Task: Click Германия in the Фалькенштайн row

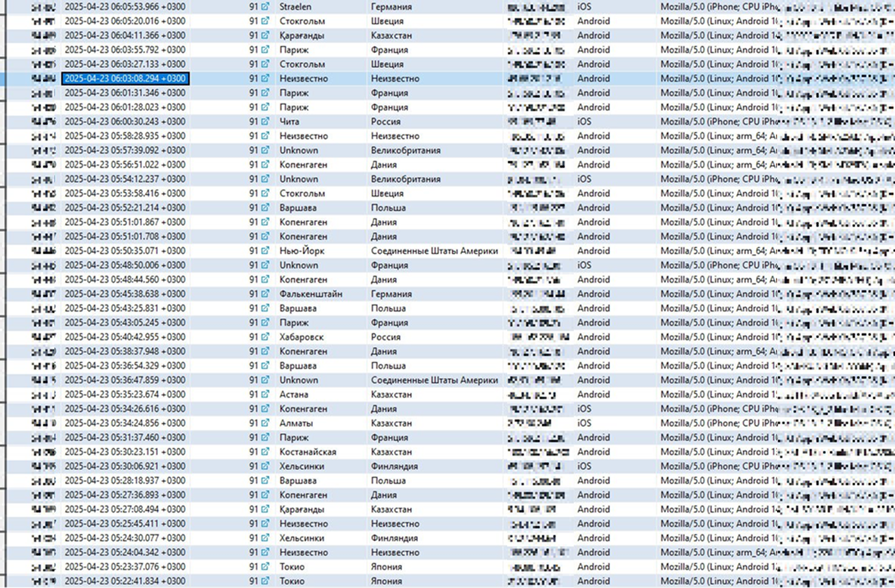Action: coord(391,294)
